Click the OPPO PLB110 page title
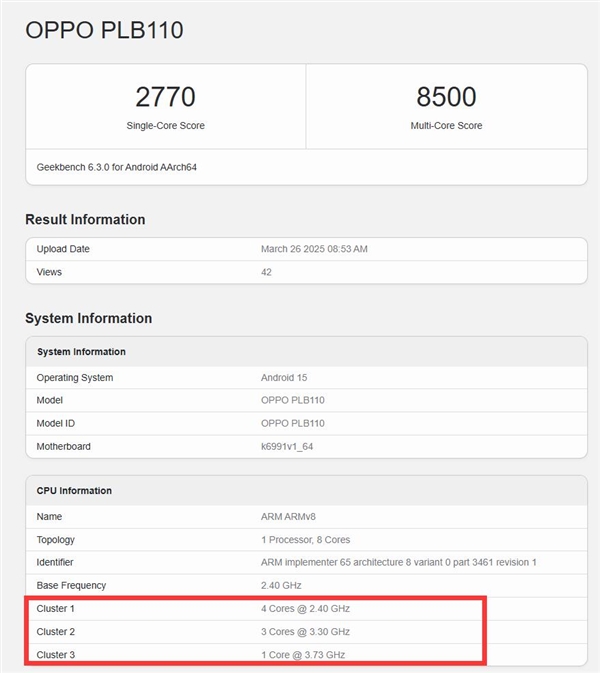The height and width of the screenshot is (673, 600). [104, 30]
